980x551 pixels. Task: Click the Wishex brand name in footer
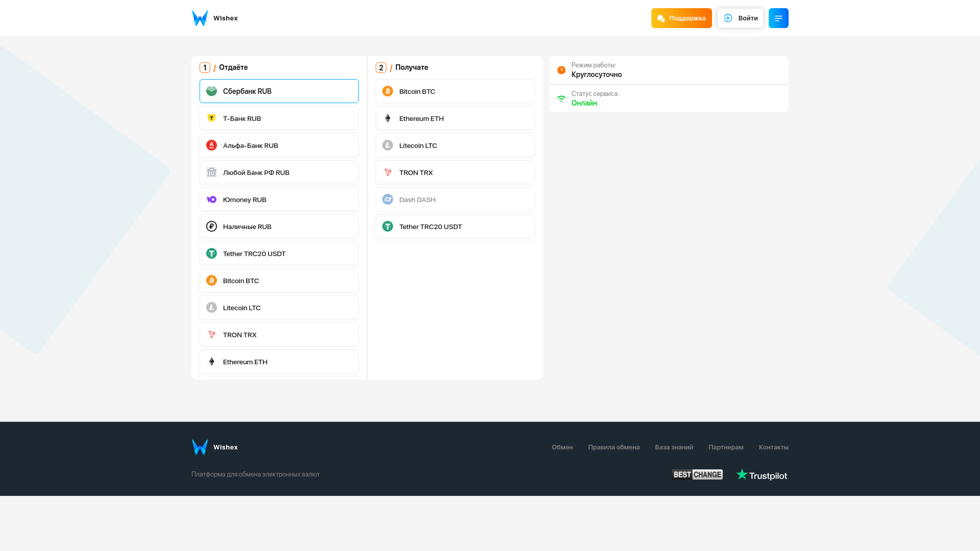[x=226, y=447]
